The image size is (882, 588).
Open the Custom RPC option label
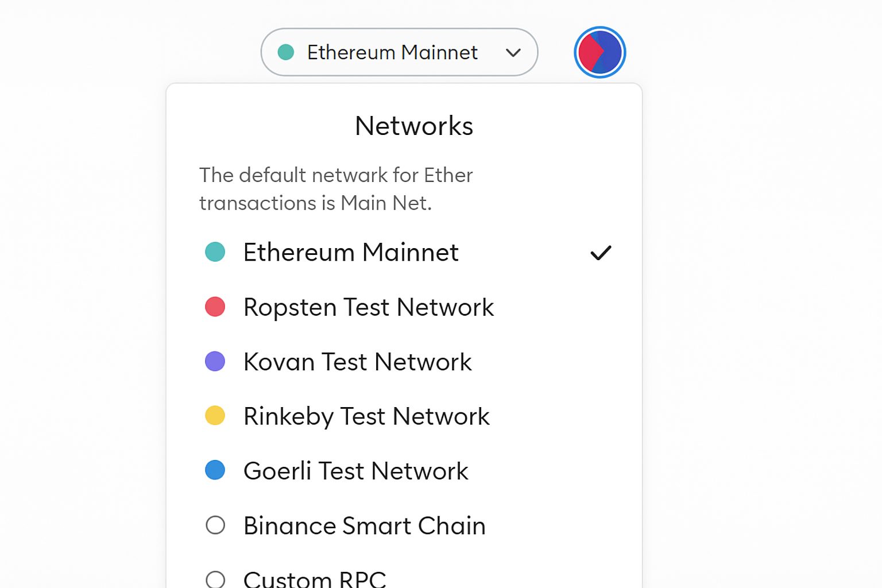[x=315, y=579]
